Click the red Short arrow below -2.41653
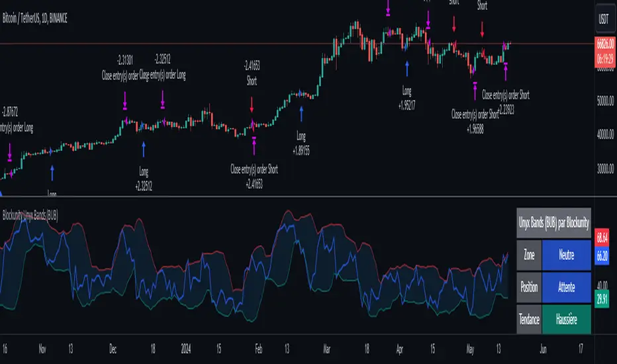617x364 pixels. pyautogui.click(x=252, y=105)
